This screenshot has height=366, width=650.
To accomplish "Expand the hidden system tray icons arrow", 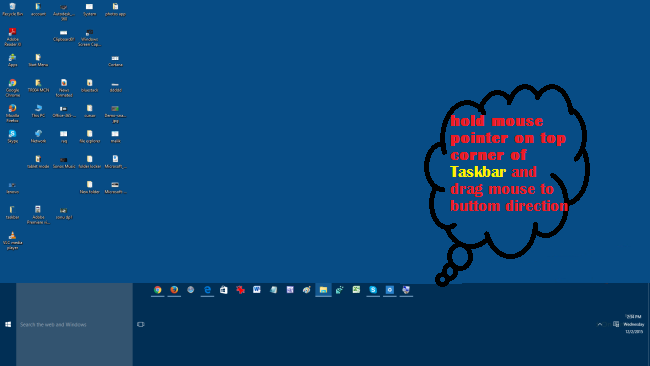I will [x=599, y=324].
